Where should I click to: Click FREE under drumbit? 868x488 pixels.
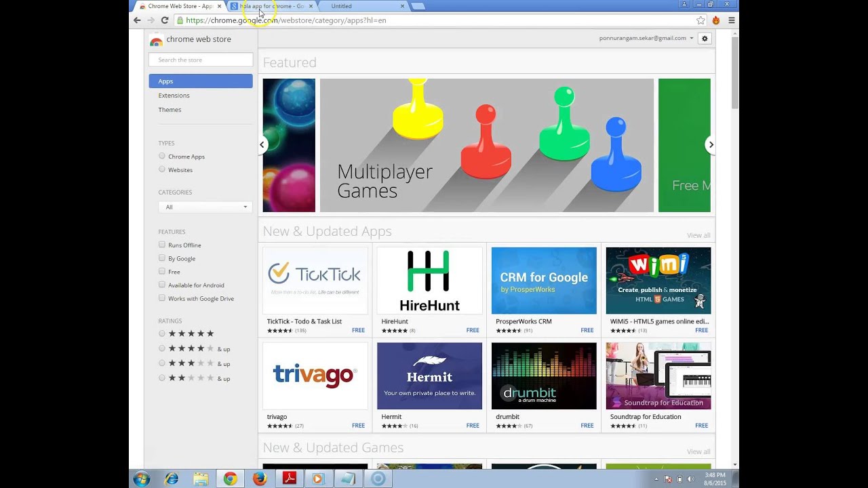click(587, 426)
